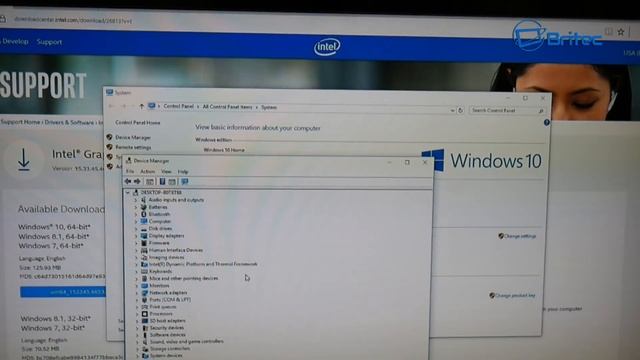Screen dimensions: 640x360
Task: Click the Back arrow in the System window
Action: (x=111, y=106)
